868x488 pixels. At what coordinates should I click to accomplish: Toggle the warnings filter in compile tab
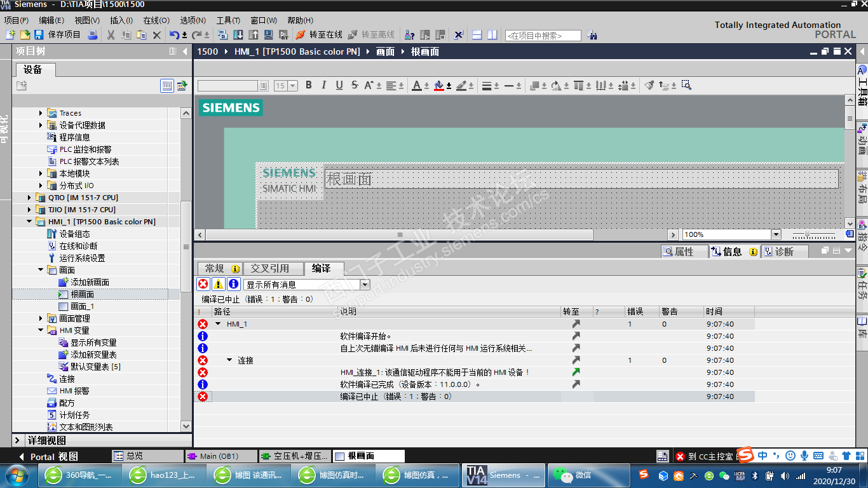(218, 284)
